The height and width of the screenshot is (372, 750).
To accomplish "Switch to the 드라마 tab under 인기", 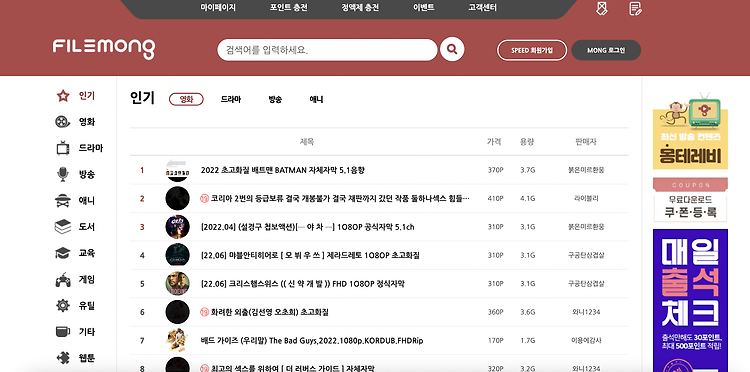I will (231, 99).
